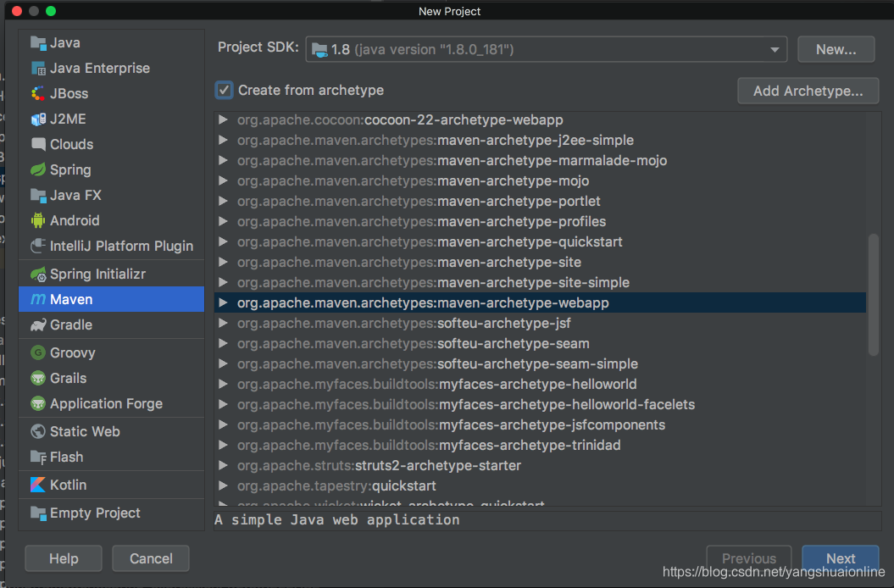Select the myfaces-archetype-trinidad entry text
894x588 pixels.
click(429, 446)
